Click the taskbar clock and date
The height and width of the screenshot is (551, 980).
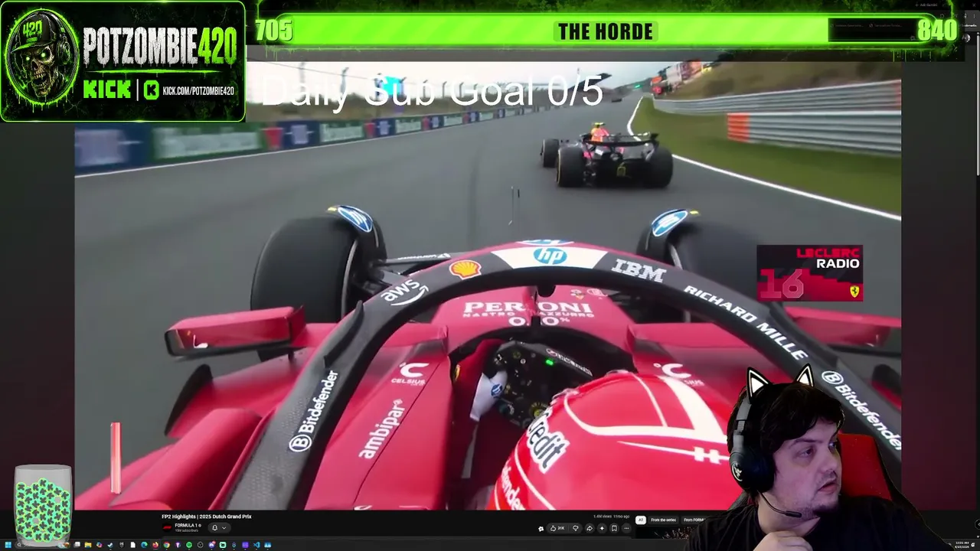(x=962, y=545)
